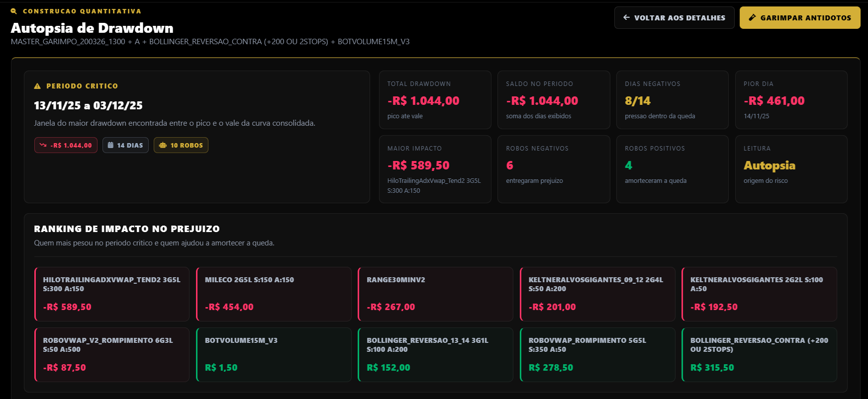Click the pickaxe icon in Garimpar Antidotos
This screenshot has width=868, height=399.
point(753,17)
